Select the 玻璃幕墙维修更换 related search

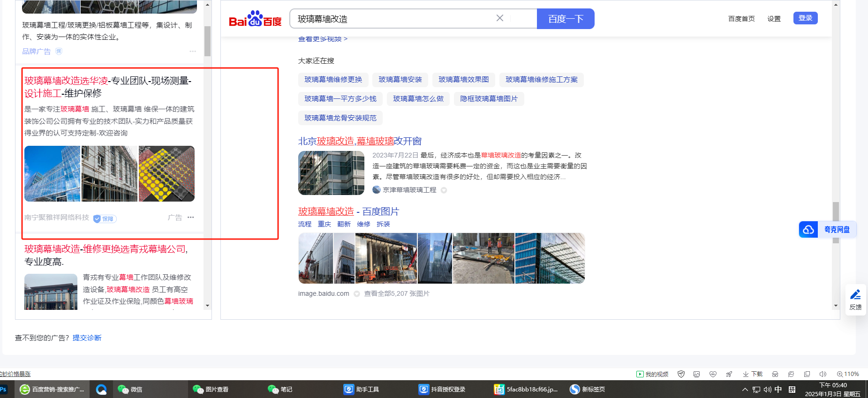tap(333, 80)
